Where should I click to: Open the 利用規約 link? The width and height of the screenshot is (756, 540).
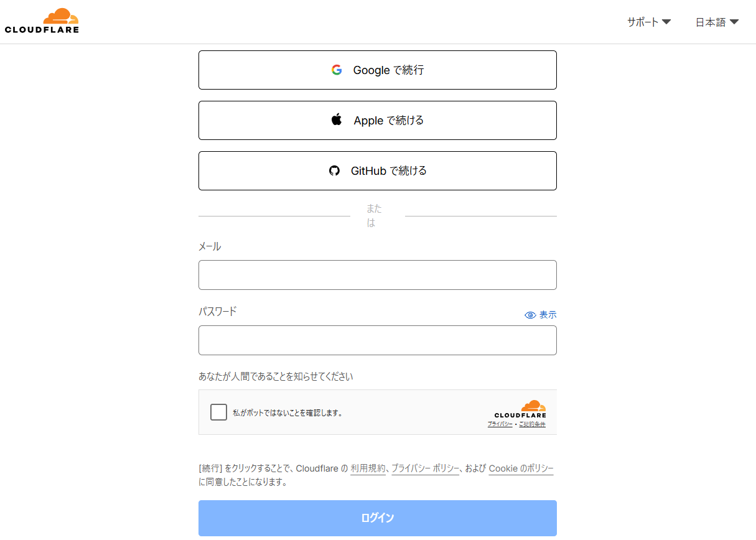click(368, 468)
